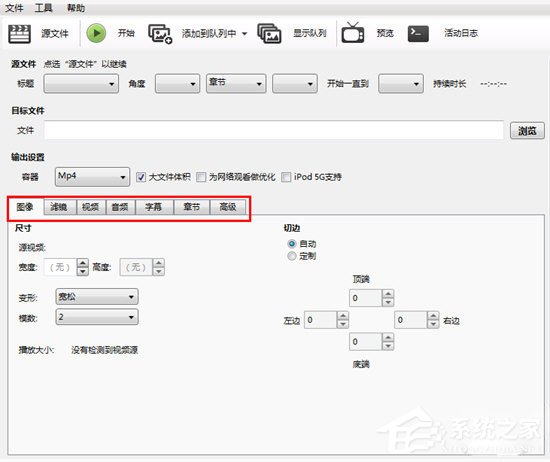Viewport: 550px width, 462px height.
Task: Click the 开始 toolbar label
Action: coord(126,33)
